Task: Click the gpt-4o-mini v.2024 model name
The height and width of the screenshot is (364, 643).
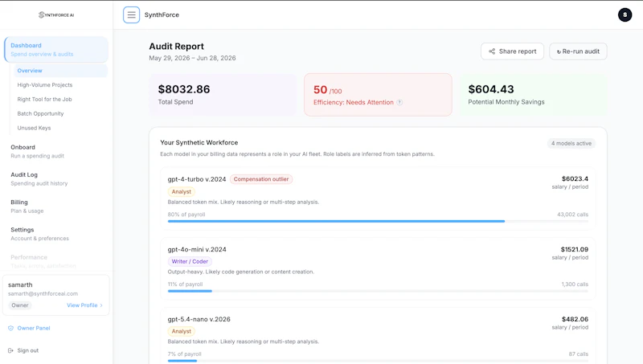Action: tap(197, 249)
